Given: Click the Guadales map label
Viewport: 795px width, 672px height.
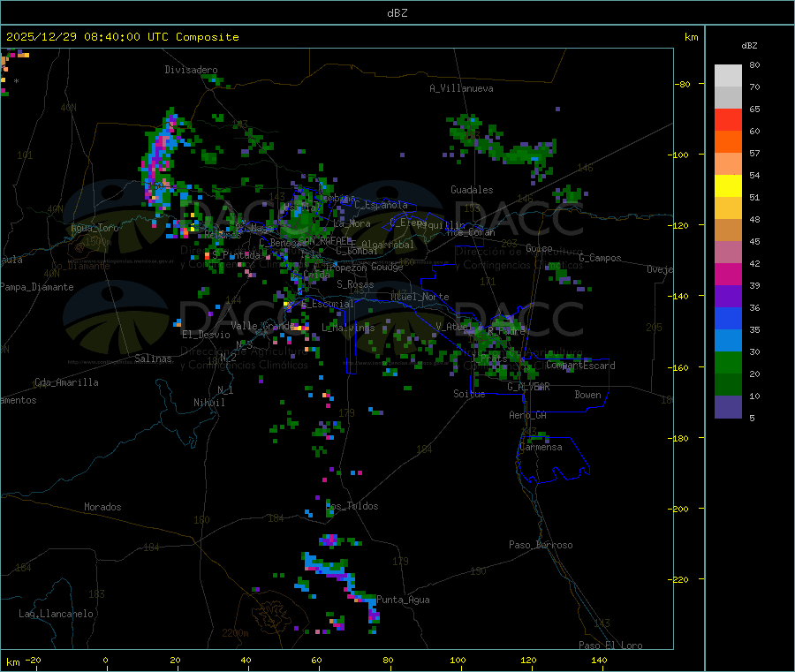Looking at the screenshot, I should [x=472, y=190].
